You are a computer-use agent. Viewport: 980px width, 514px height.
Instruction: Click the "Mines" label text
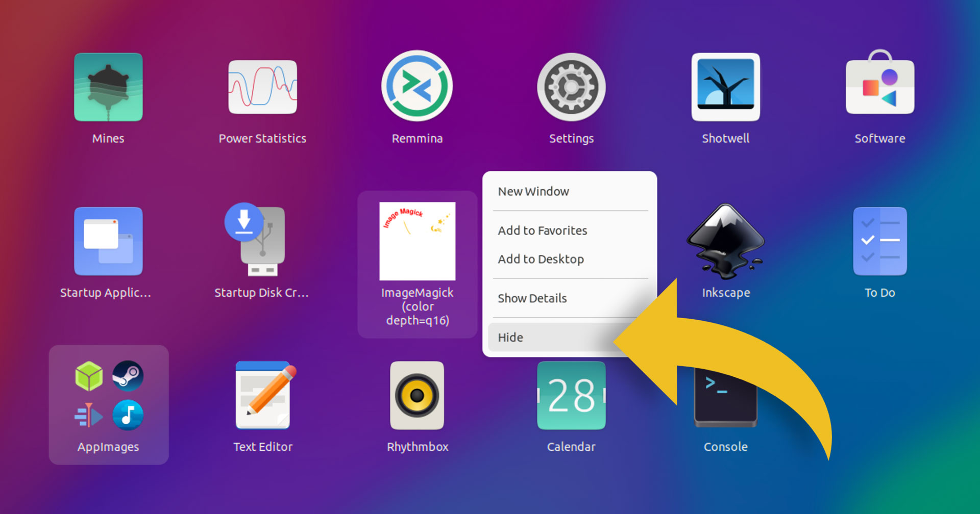coord(108,138)
